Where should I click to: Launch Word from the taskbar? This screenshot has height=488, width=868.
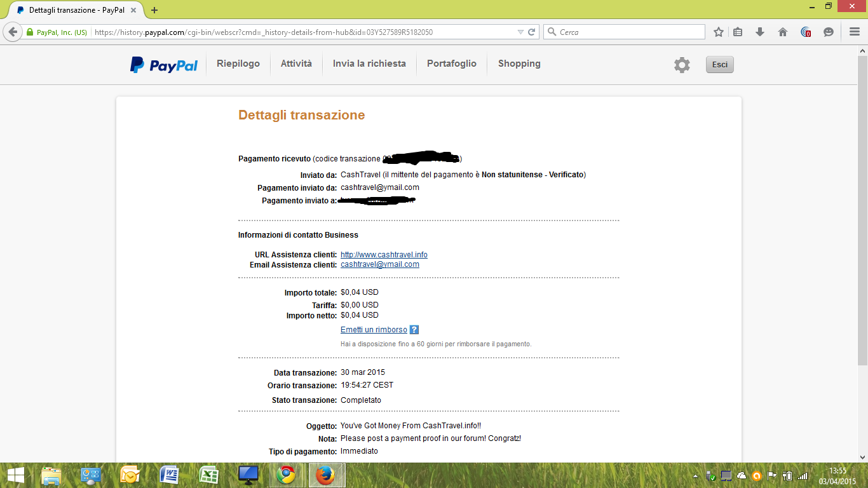170,475
